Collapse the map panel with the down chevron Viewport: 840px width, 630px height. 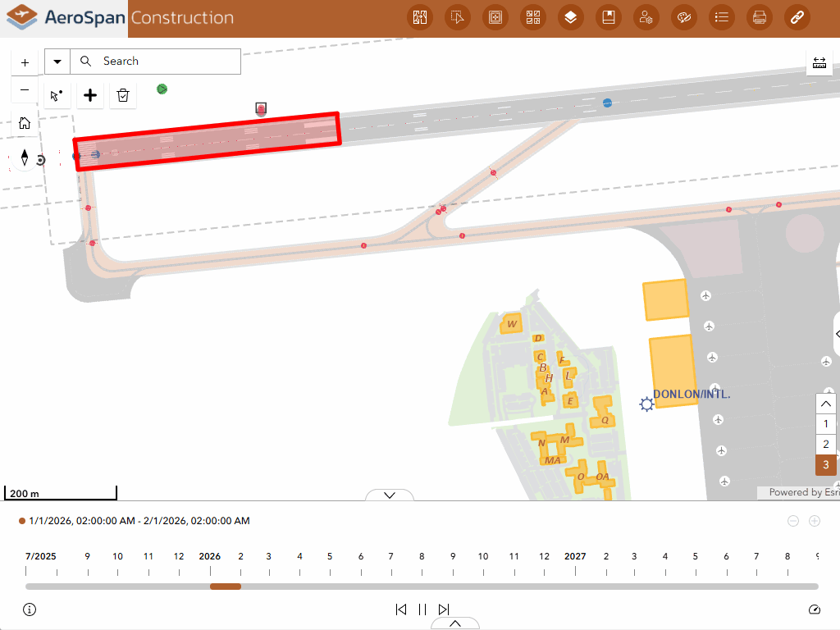point(390,495)
